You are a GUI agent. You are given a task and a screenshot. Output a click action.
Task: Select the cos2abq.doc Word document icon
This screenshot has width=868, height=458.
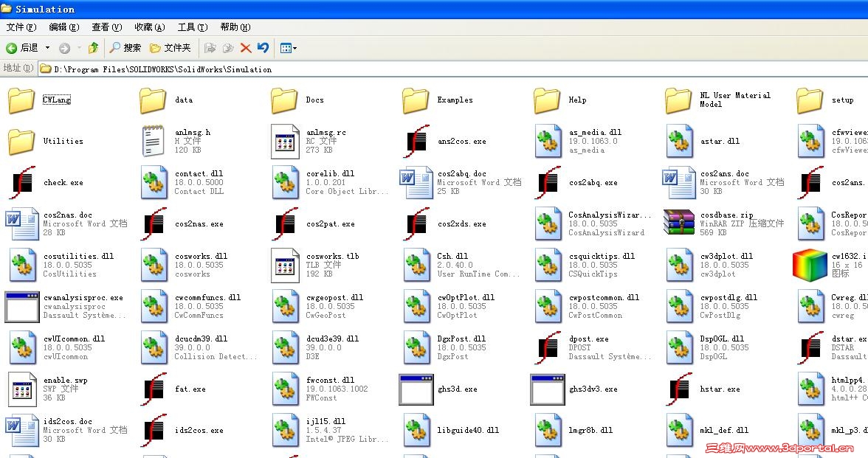(416, 183)
